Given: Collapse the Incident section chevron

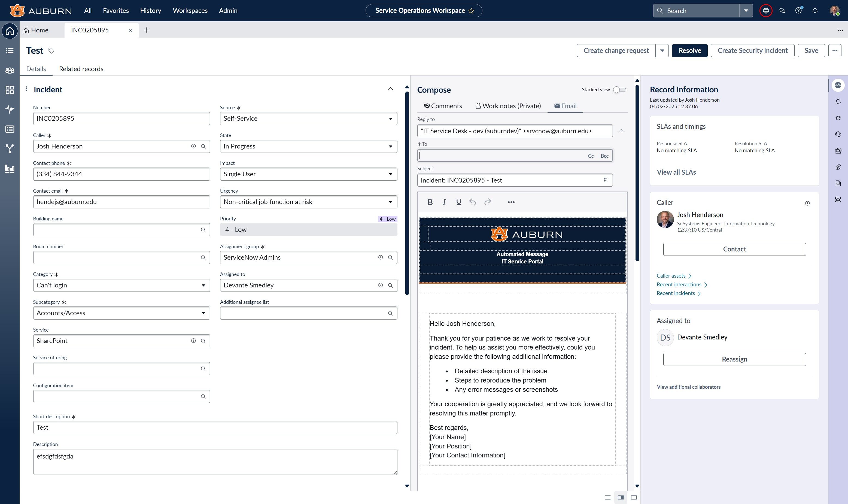Looking at the screenshot, I should point(391,89).
